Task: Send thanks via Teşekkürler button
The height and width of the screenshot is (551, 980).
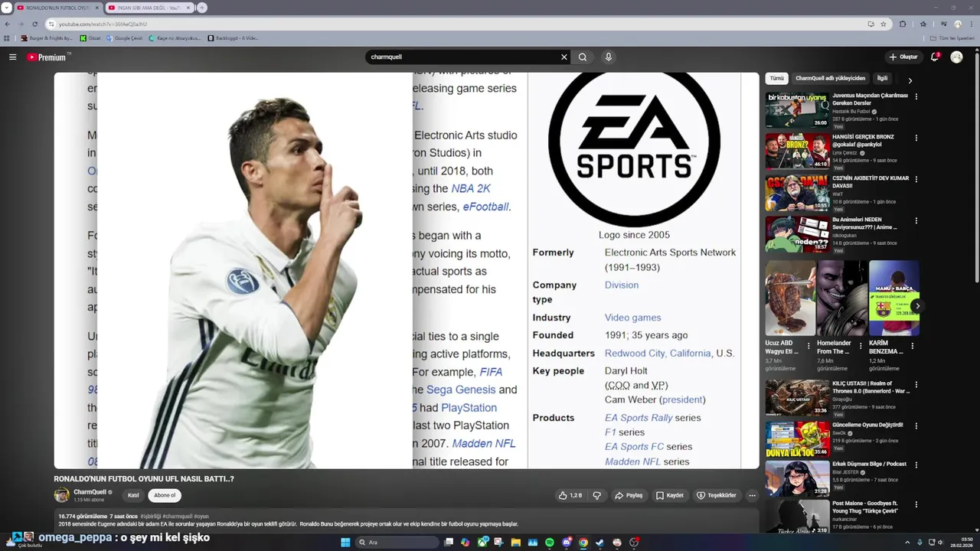Action: click(x=716, y=495)
